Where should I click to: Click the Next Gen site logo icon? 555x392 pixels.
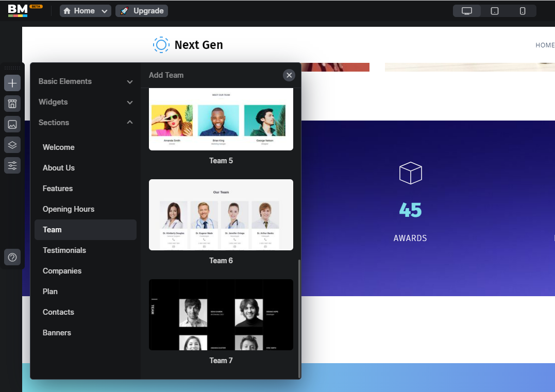click(161, 45)
